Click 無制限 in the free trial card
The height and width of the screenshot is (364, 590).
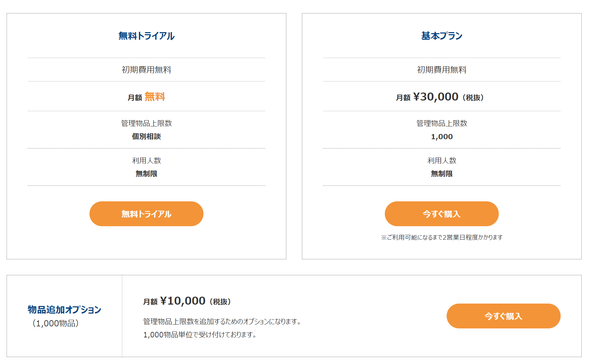(x=146, y=174)
